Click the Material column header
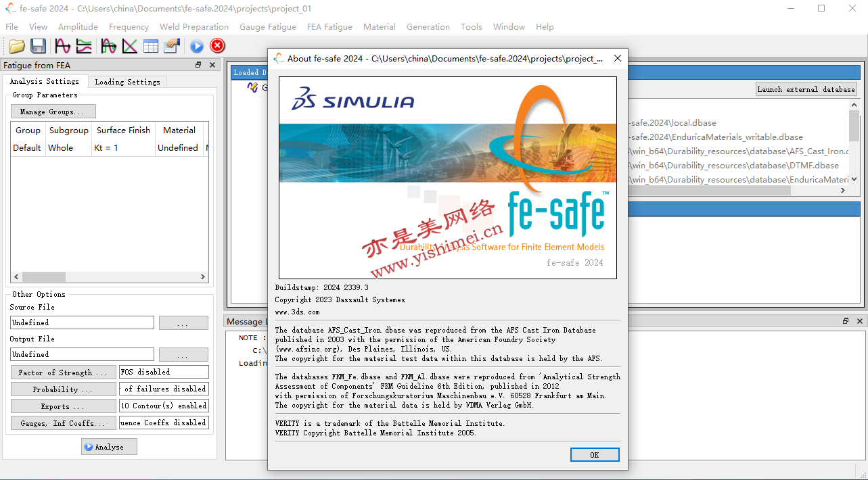The width and height of the screenshot is (868, 480). point(179,130)
